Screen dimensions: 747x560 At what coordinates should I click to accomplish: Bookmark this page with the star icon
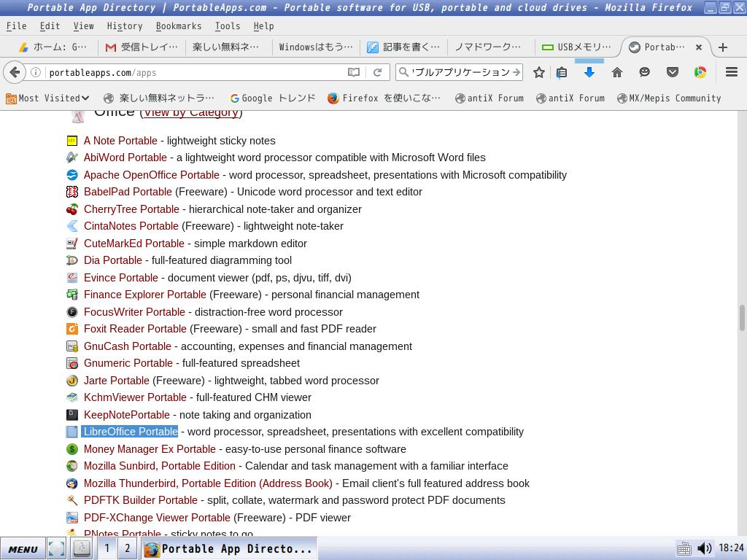(539, 72)
